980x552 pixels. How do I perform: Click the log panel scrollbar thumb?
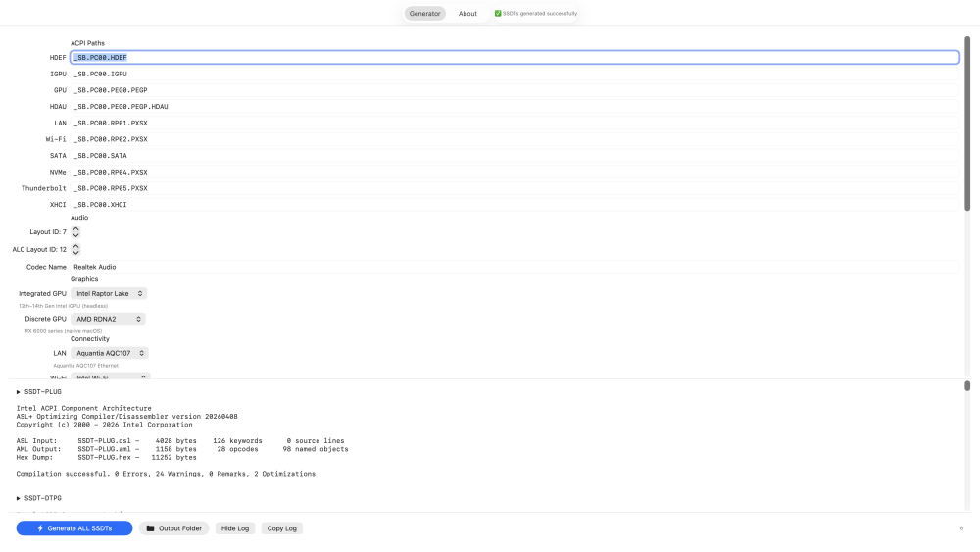pos(967,385)
